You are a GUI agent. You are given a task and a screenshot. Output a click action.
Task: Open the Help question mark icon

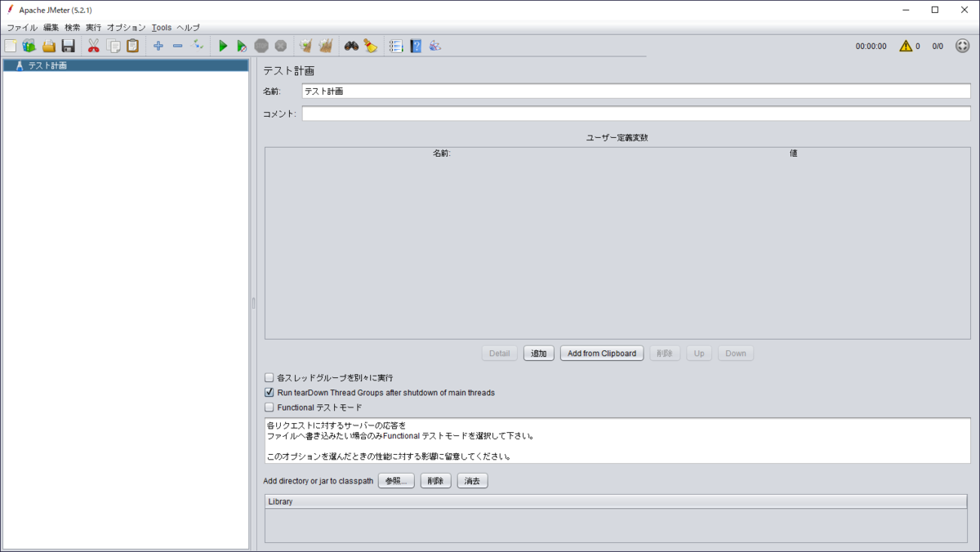pyautogui.click(x=416, y=46)
